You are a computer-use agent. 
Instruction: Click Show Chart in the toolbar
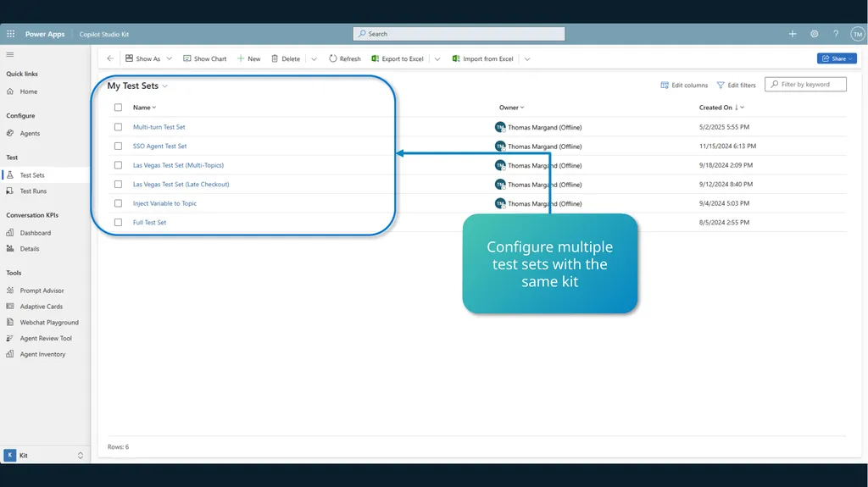point(205,58)
